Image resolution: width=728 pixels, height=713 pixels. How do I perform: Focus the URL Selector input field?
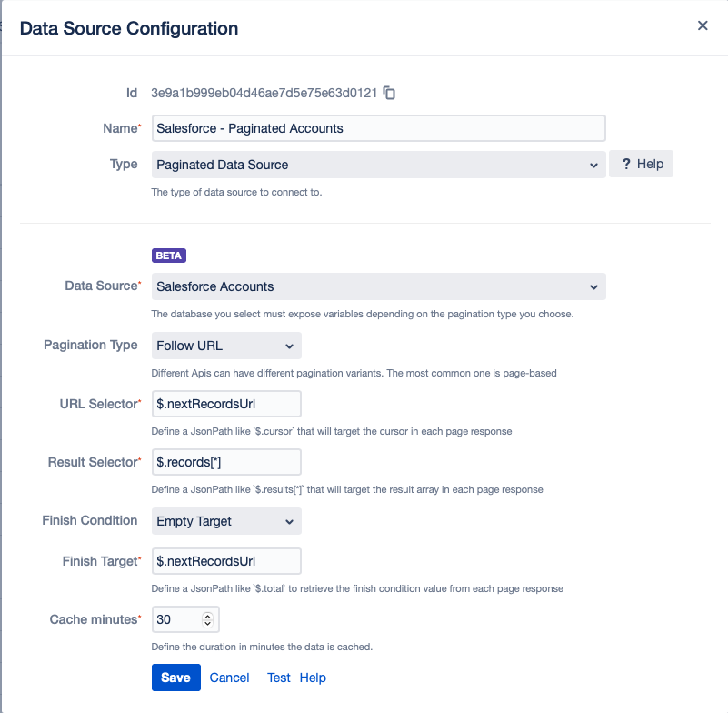(x=226, y=403)
